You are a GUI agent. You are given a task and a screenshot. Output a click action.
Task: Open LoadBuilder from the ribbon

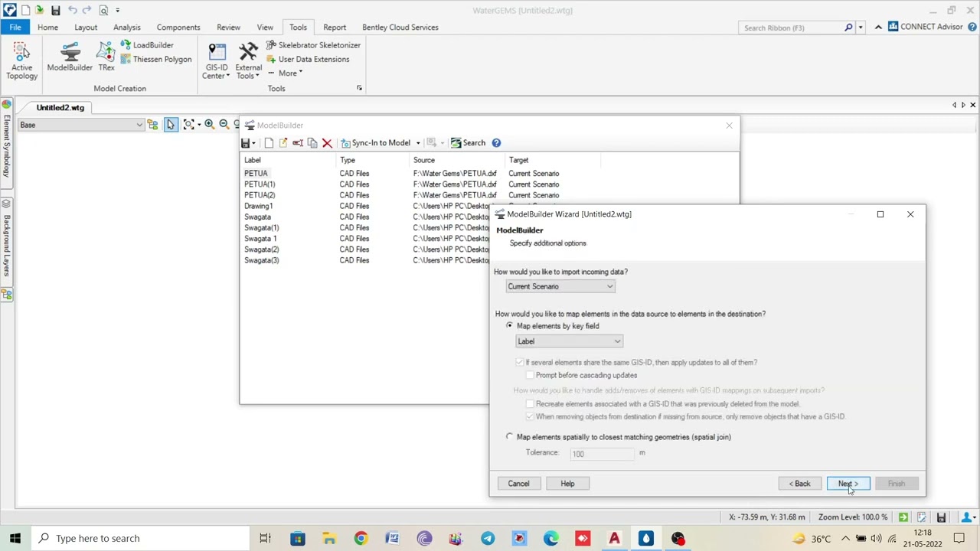[146, 45]
